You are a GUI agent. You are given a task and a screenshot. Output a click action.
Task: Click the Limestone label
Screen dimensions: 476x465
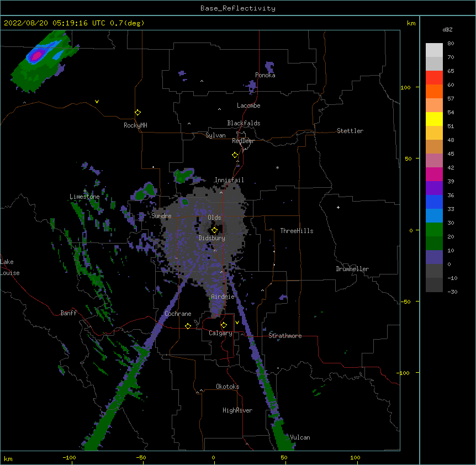click(84, 197)
